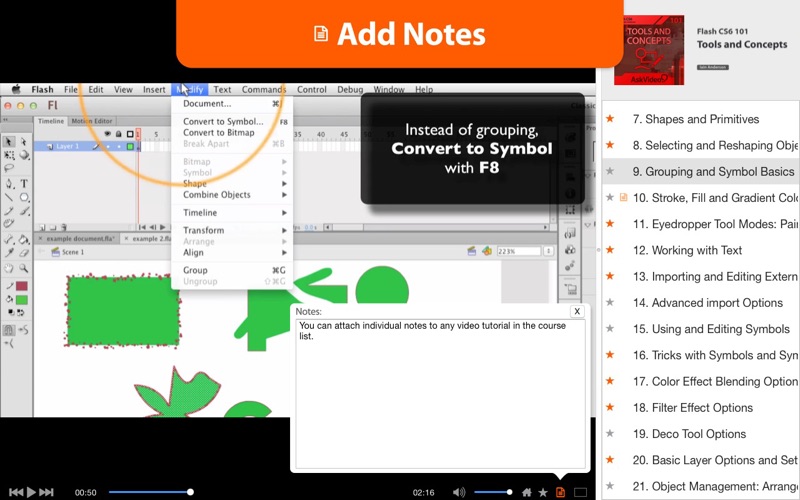The width and height of the screenshot is (800, 500).
Task: Play the tutorial video
Action: pos(31,492)
